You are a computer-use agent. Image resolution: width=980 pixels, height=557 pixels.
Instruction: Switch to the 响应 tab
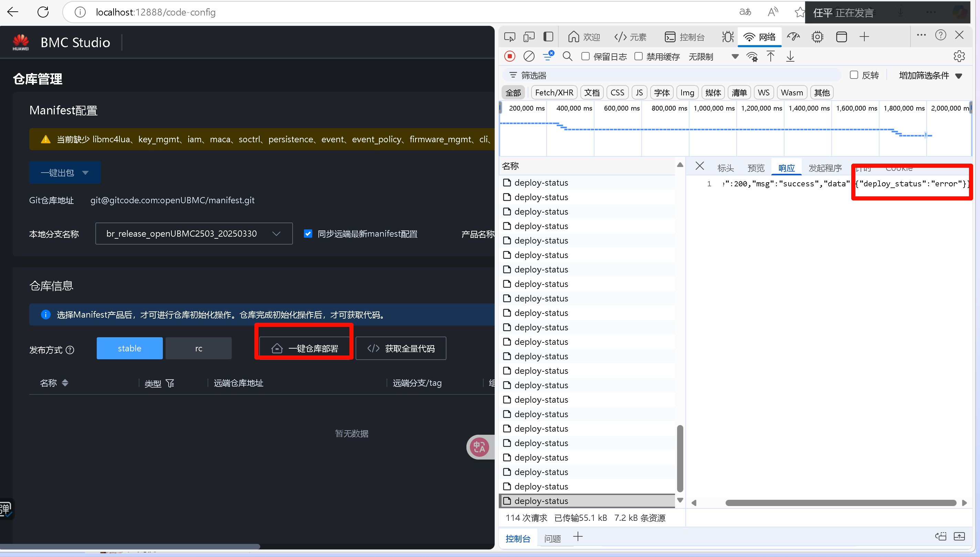[786, 167]
